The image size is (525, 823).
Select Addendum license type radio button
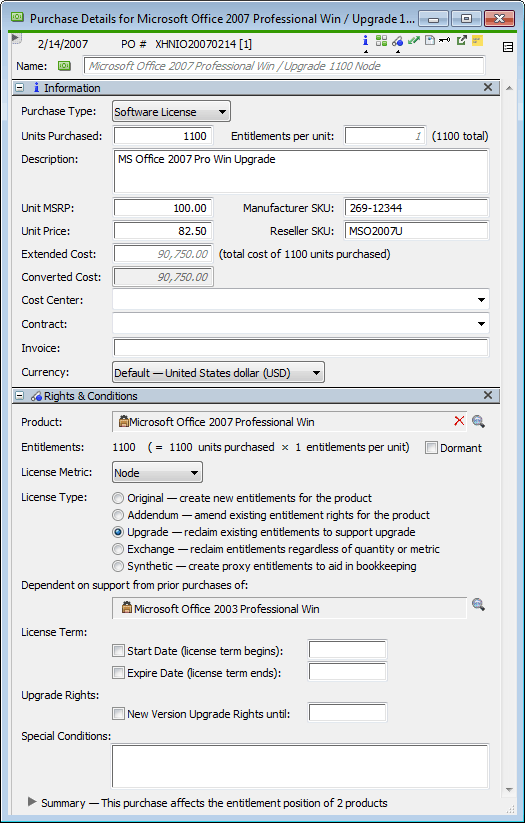(118, 515)
